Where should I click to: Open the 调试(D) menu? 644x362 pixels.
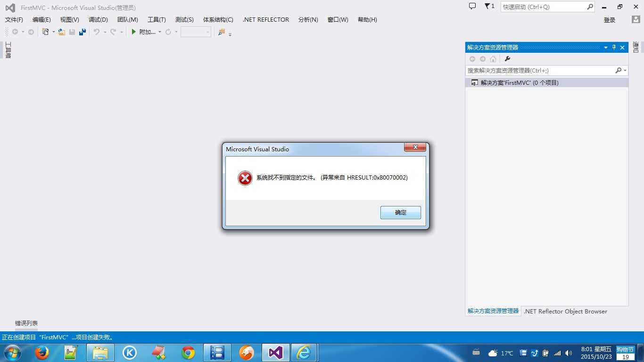[98, 20]
